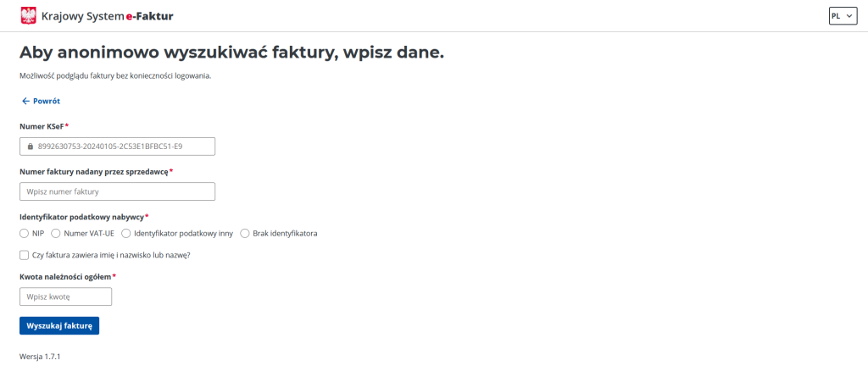868x371 pixels.
Task: Click the Czy faktura zawiera imię label text
Action: 111,255
